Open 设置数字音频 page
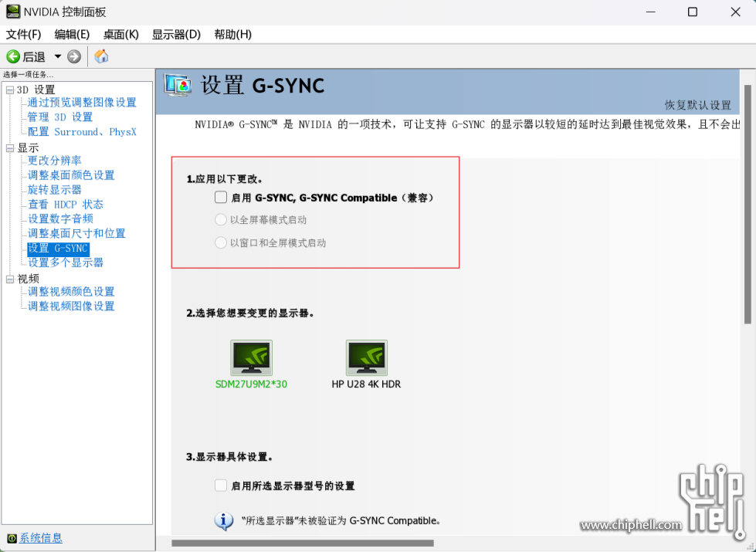Viewport: 756px width, 552px height. pos(60,219)
